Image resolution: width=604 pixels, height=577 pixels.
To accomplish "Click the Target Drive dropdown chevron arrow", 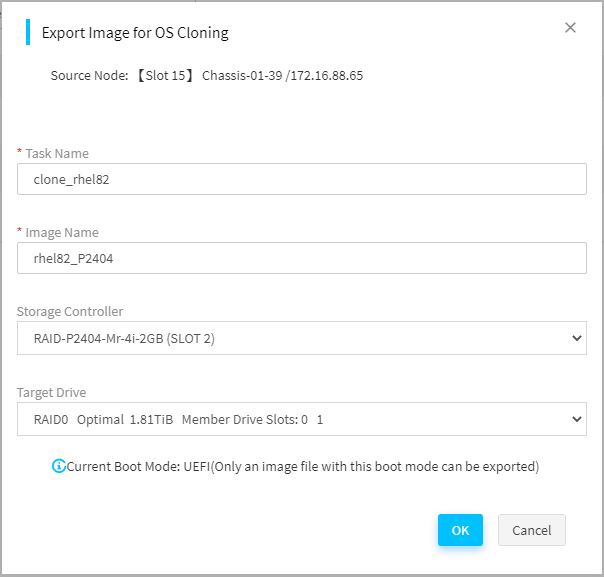I will click(x=576, y=419).
